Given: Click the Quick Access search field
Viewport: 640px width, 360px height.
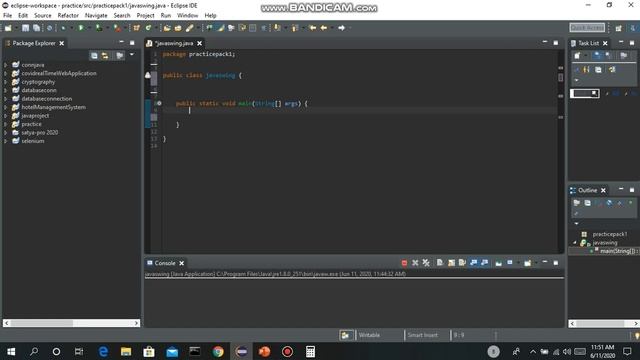Looking at the screenshot, I should pyautogui.click(x=587, y=28).
